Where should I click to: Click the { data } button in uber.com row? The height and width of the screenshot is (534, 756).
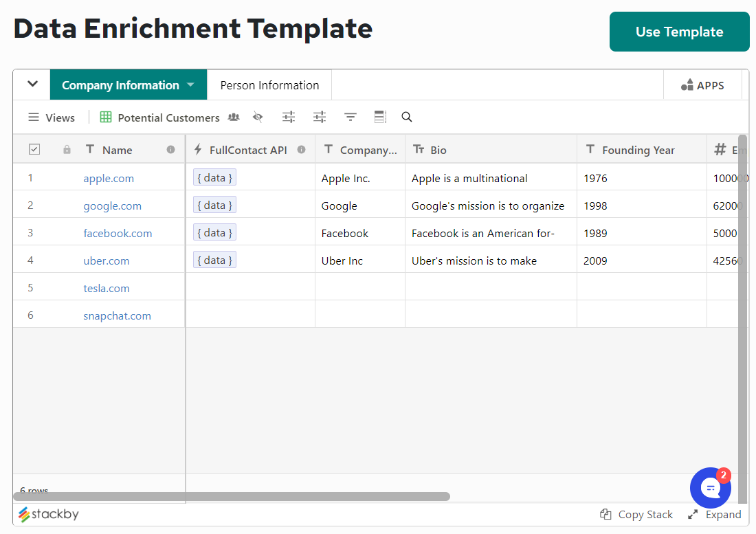(214, 260)
